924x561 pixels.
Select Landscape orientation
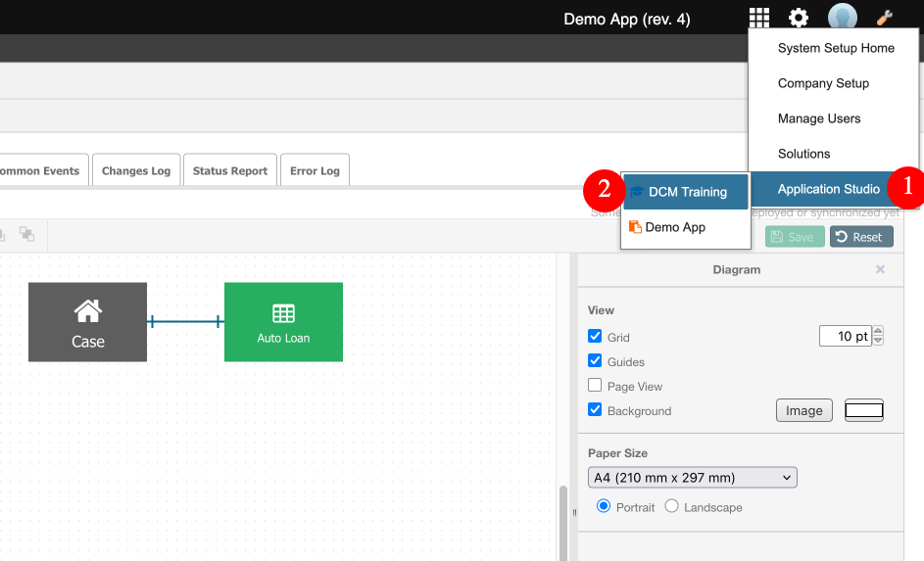[x=671, y=506]
